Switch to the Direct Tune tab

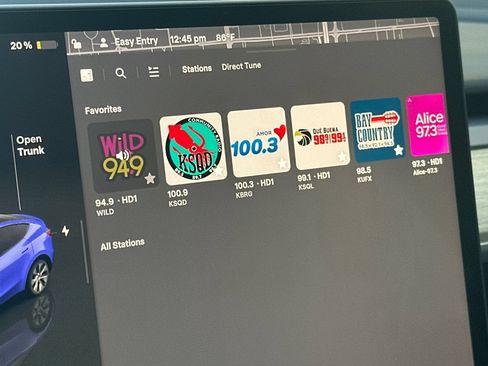coord(241,66)
